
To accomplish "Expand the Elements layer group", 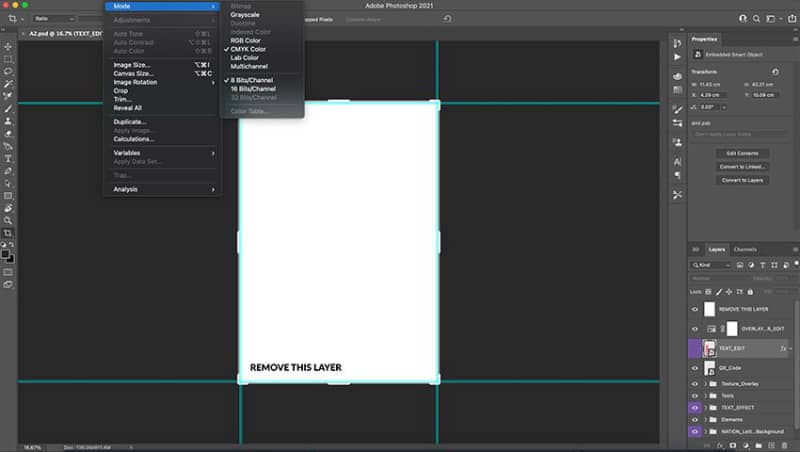I will click(x=706, y=420).
